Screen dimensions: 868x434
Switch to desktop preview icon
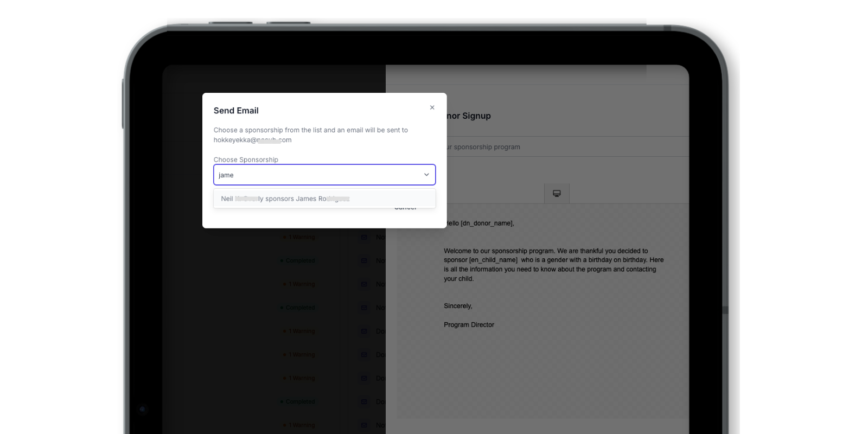click(557, 194)
